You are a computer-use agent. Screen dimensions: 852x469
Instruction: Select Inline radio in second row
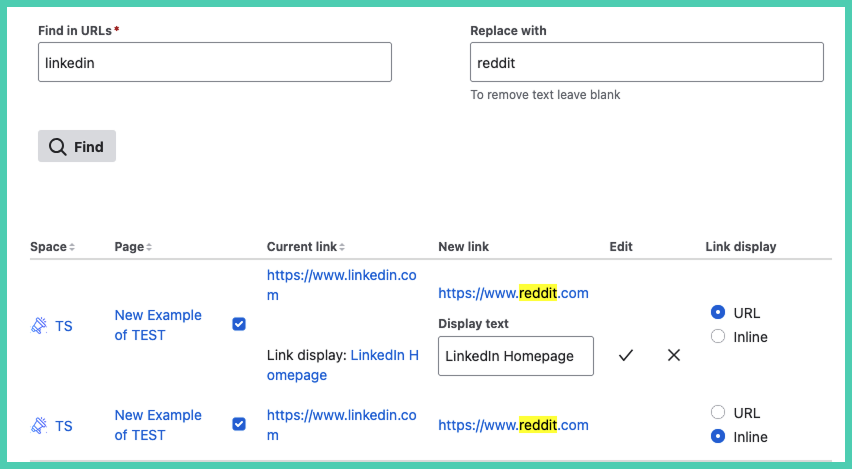(x=718, y=436)
